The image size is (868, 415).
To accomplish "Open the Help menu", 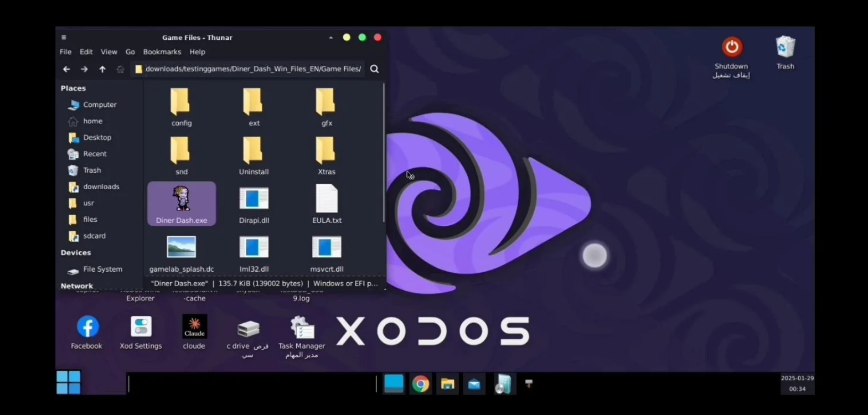I will 197,52.
